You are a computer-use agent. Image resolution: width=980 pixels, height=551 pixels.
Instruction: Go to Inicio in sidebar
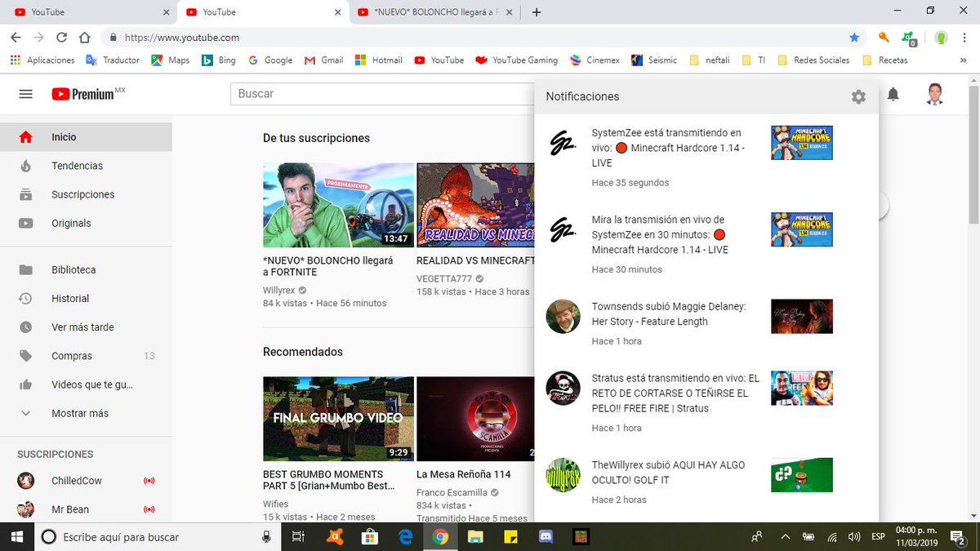86,137
